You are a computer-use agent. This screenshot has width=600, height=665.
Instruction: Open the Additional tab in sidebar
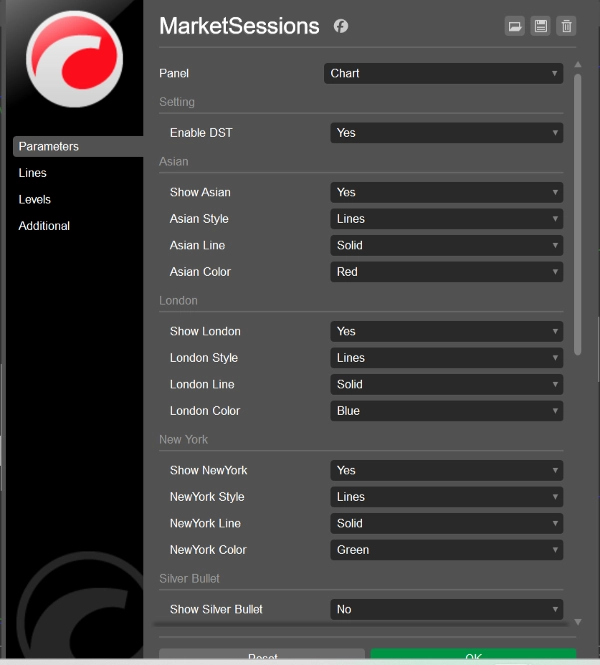coord(44,226)
